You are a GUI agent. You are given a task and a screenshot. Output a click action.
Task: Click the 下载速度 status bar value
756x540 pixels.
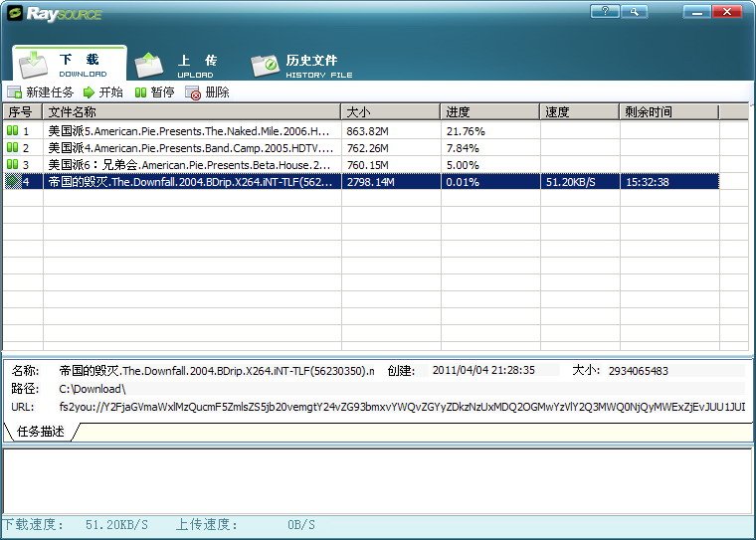[116, 524]
